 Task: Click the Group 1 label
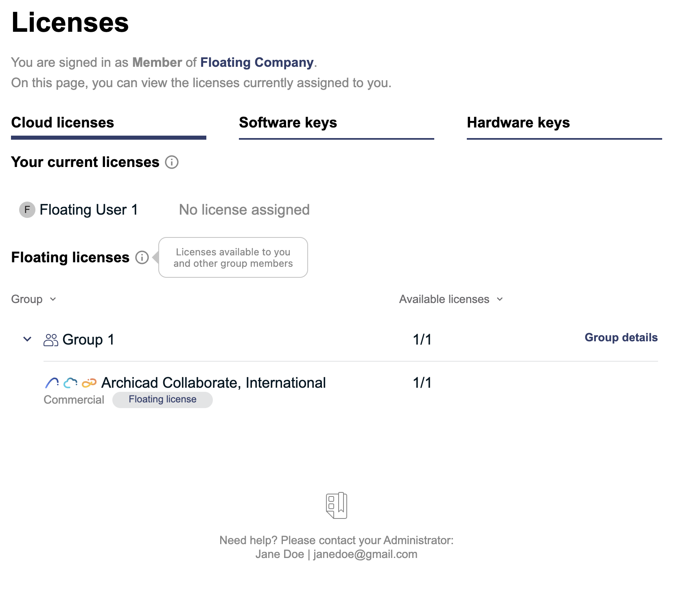[x=88, y=340]
